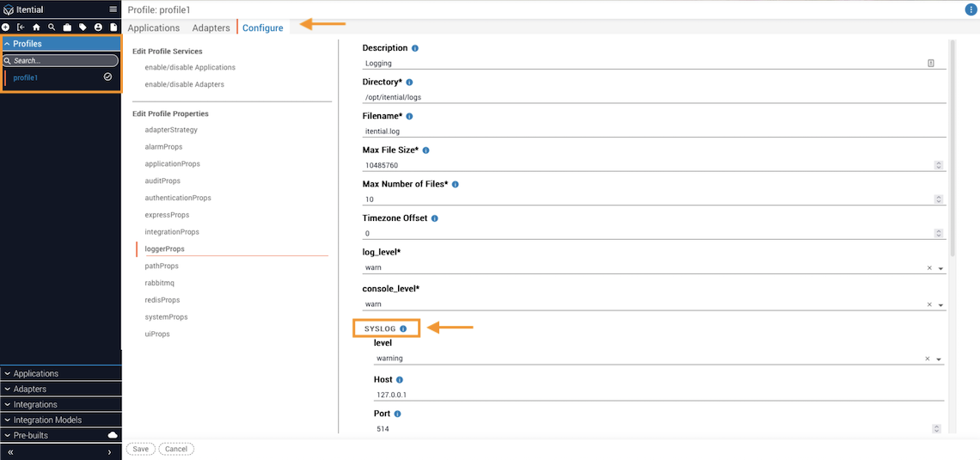Clear the syslog level value with X
This screenshot has width=980, height=460.
928,359
